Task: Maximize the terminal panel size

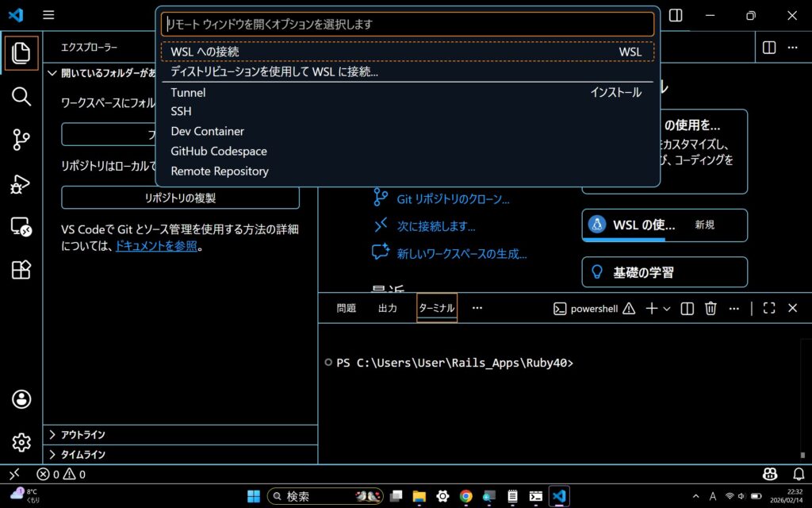Action: (x=768, y=308)
